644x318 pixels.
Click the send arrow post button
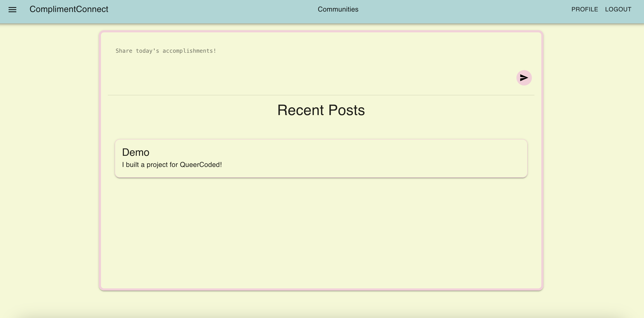(x=524, y=78)
